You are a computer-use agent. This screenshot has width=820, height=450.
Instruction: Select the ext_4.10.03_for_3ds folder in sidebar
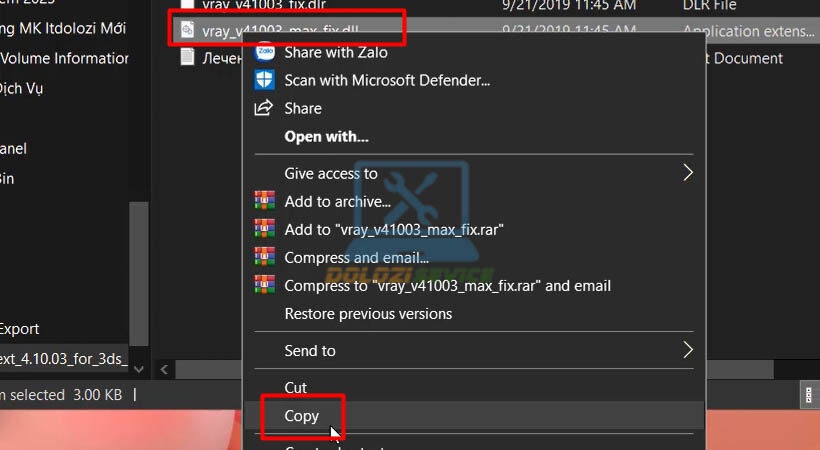[x=64, y=359]
